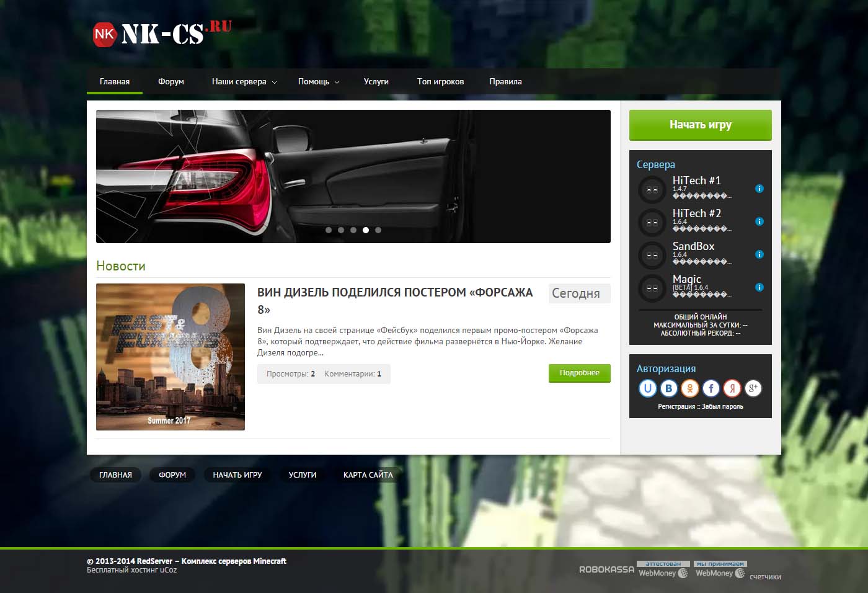Click the Комментарии: 1 counter

coord(353,374)
